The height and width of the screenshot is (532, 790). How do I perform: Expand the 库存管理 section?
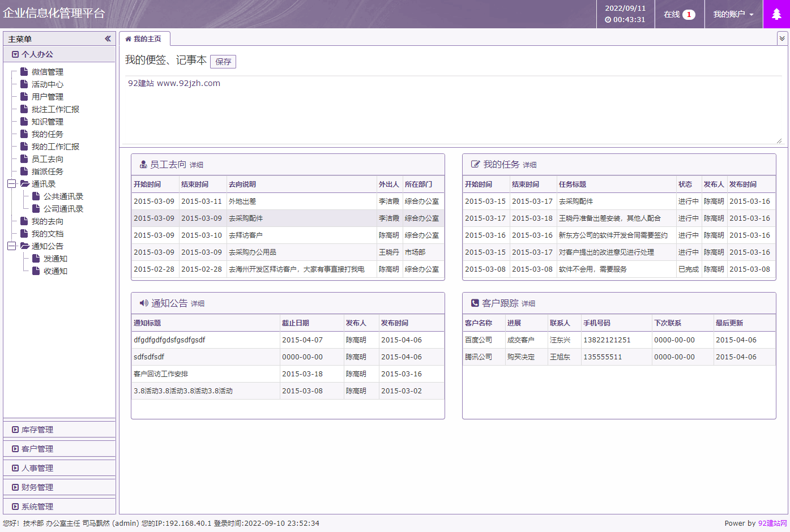pyautogui.click(x=59, y=430)
